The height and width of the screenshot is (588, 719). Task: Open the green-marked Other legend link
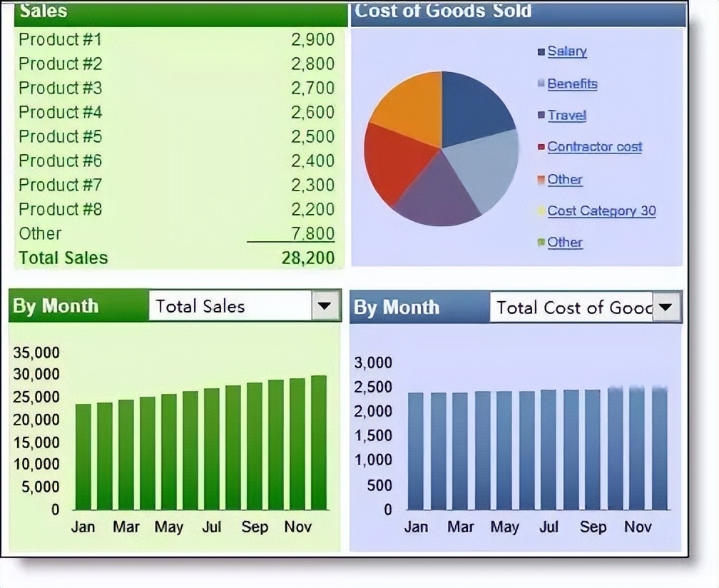(x=565, y=242)
